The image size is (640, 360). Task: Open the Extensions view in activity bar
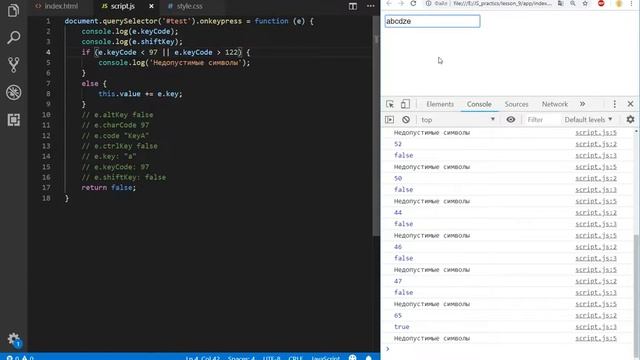coord(13,120)
